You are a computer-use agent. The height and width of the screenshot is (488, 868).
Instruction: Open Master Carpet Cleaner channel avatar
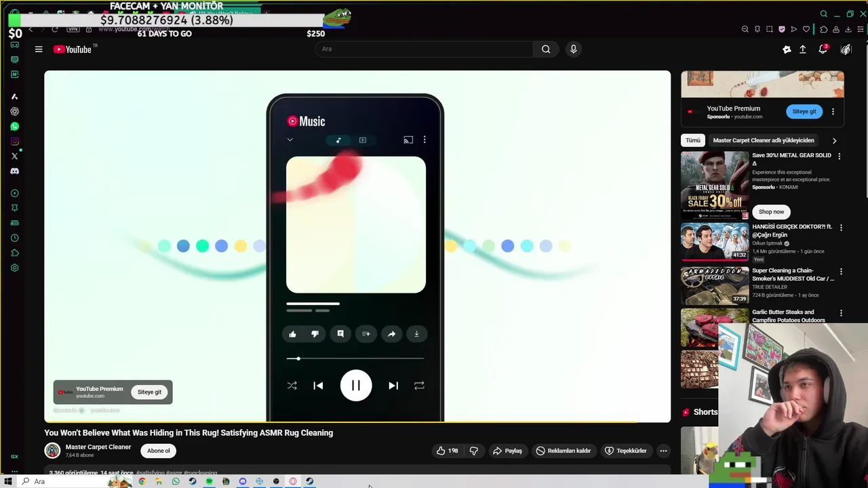[x=52, y=451]
